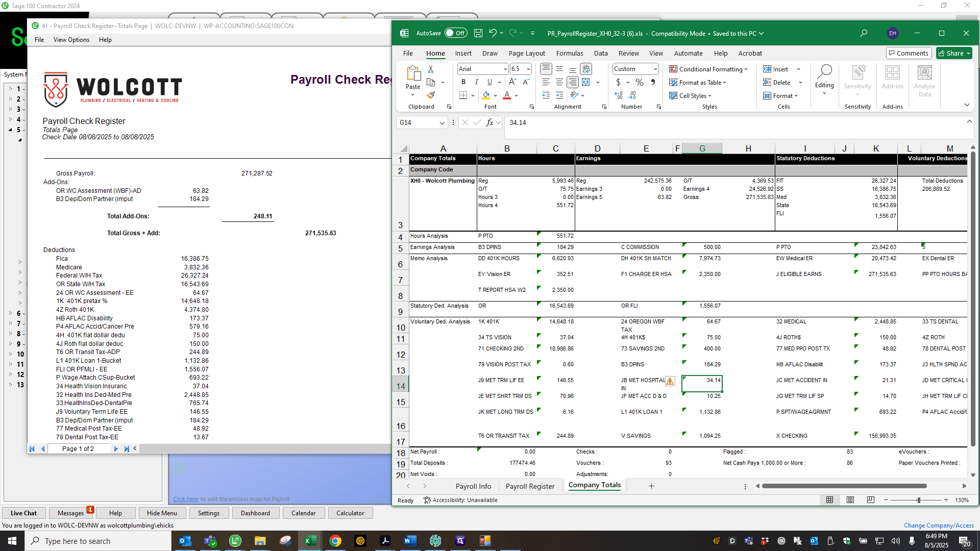980x551 pixels.
Task: Open the Fill Color dropdown arrow
Action: 495,95
